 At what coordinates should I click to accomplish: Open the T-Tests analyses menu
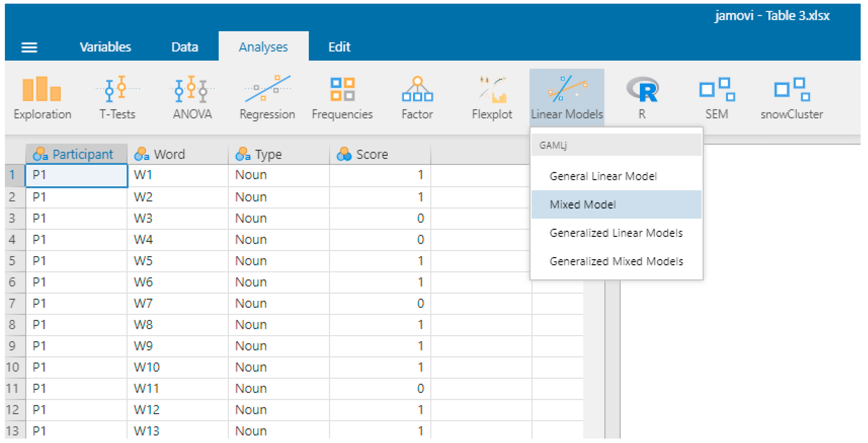[117, 97]
